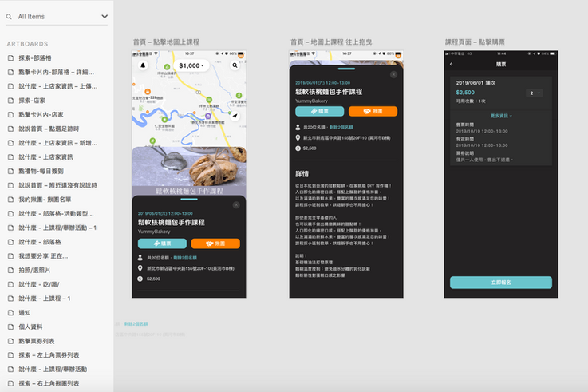The width and height of the screenshot is (588, 392).
Task: Select the 通知 artboard
Action: 25,312
